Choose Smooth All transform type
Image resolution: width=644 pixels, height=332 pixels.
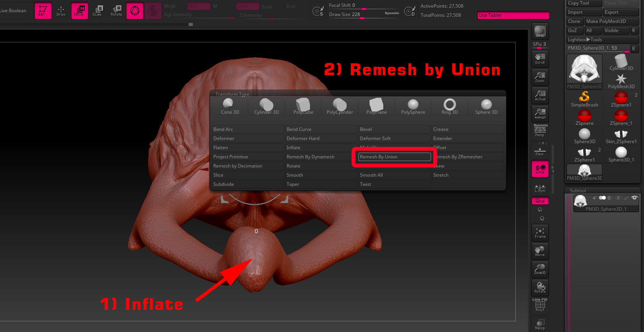pyautogui.click(x=395, y=175)
